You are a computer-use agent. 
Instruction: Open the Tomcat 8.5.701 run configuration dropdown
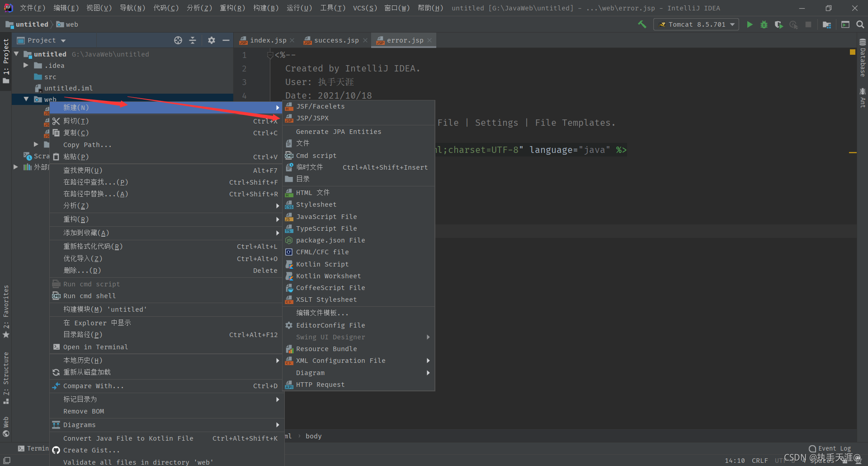click(x=696, y=24)
